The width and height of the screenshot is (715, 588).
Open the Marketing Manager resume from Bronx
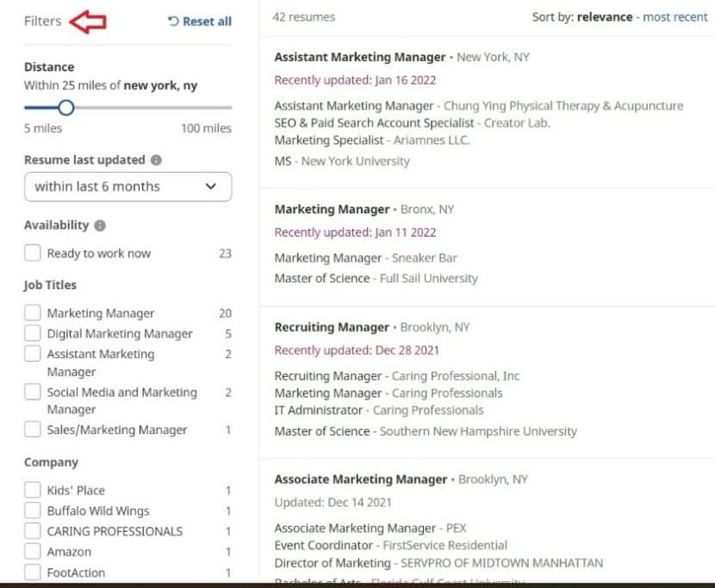332,208
